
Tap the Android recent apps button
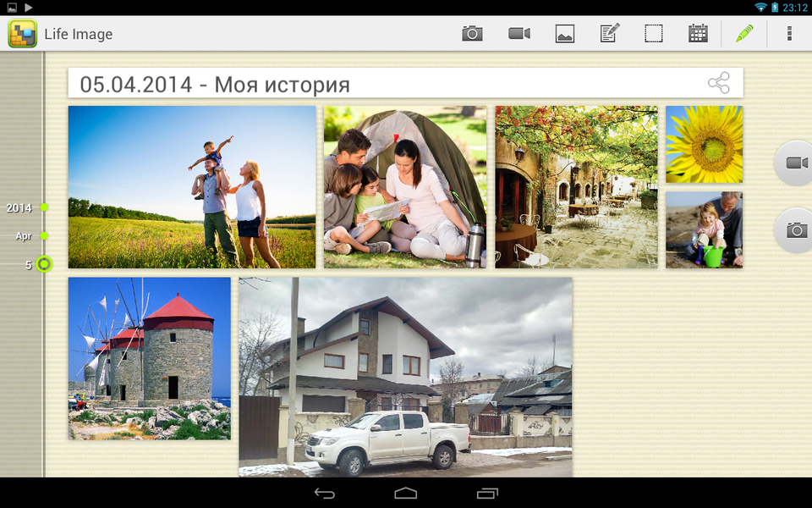pyautogui.click(x=487, y=493)
